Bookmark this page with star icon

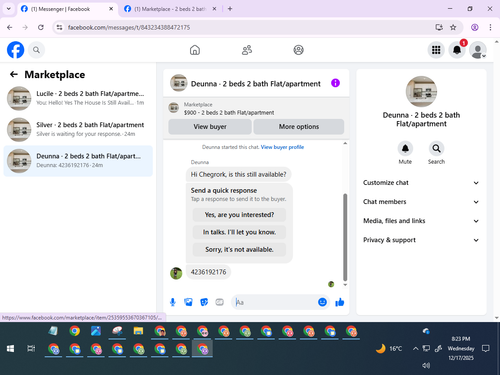[453, 27]
